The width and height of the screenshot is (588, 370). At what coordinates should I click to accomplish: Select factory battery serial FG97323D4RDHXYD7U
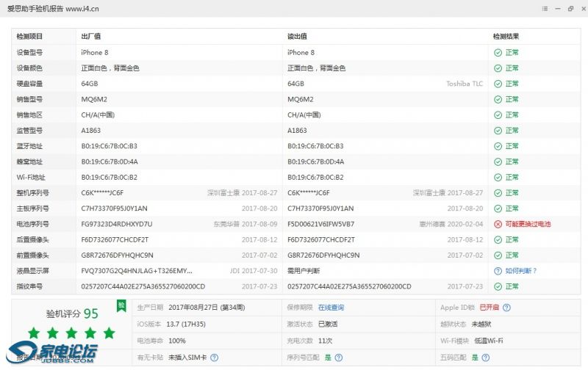[x=117, y=224]
